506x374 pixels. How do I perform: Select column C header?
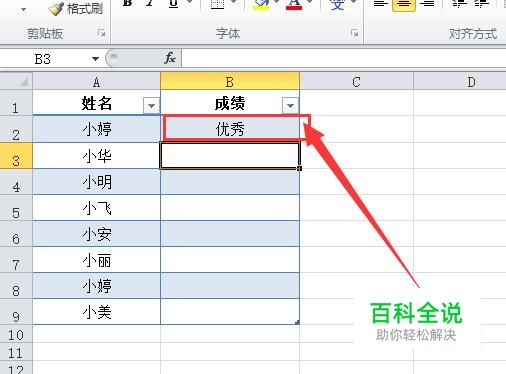click(356, 82)
